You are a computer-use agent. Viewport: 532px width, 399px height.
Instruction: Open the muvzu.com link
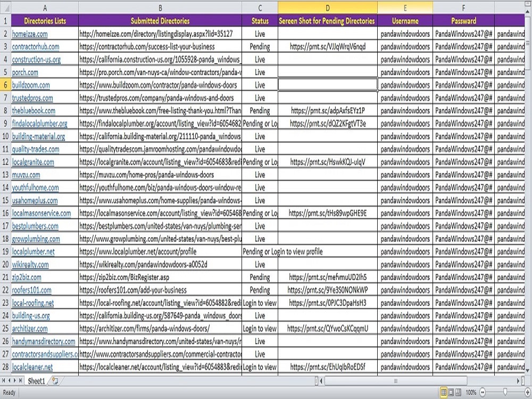click(x=26, y=174)
